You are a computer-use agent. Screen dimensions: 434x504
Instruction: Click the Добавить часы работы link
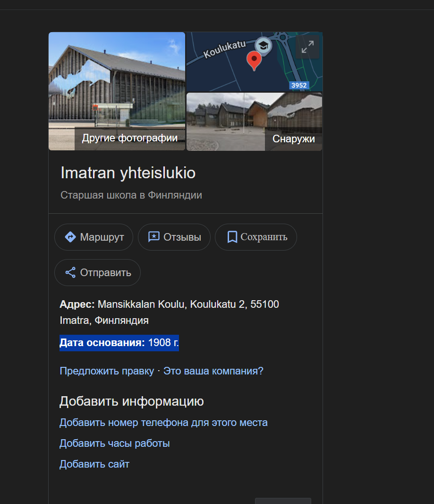[115, 443]
